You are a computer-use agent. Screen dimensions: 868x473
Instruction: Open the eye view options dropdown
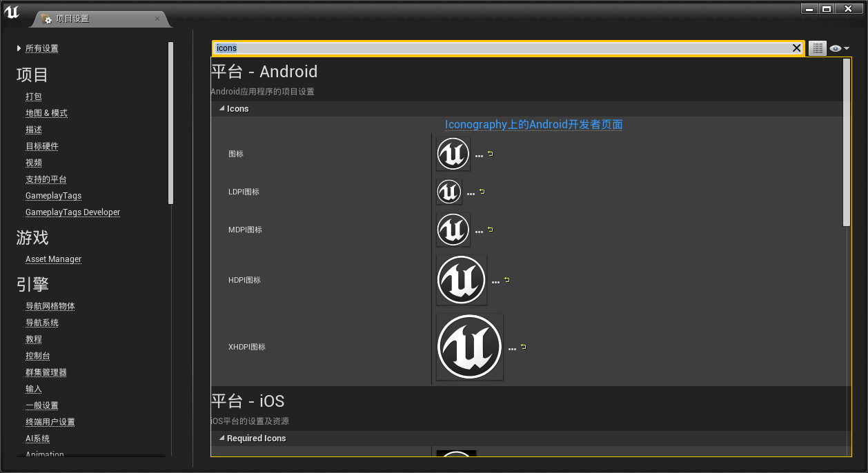(x=839, y=48)
